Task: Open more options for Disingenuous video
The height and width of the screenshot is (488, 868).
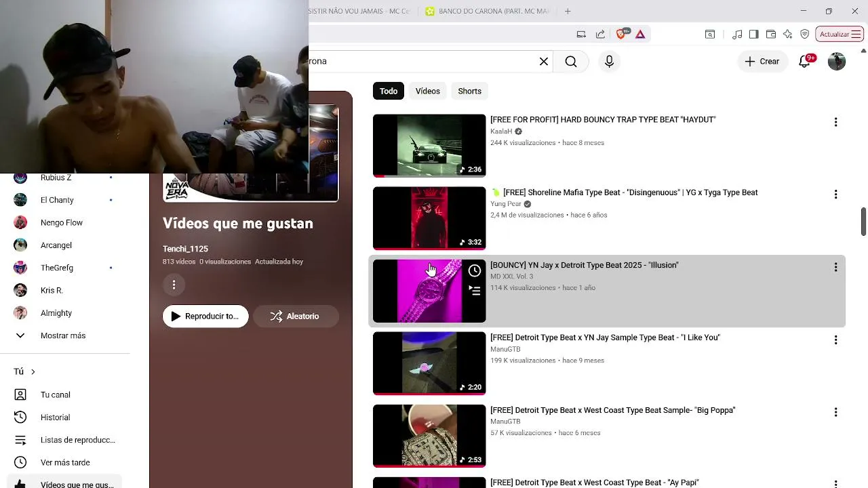Action: click(x=835, y=195)
